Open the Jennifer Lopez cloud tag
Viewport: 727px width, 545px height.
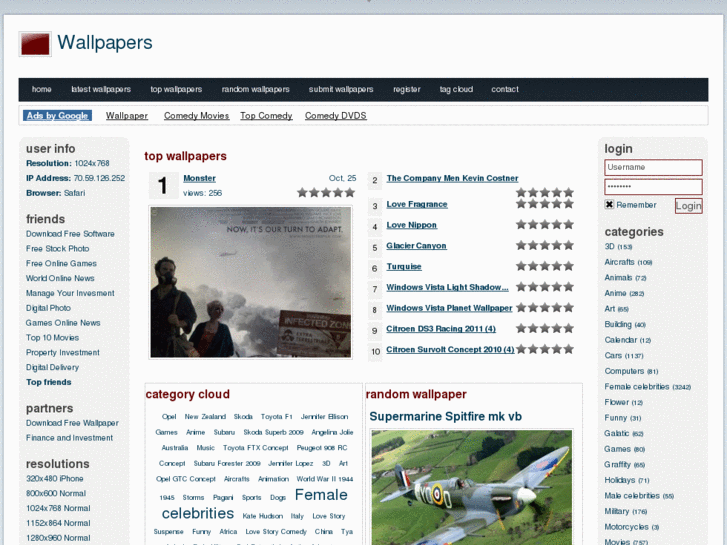tap(290, 463)
